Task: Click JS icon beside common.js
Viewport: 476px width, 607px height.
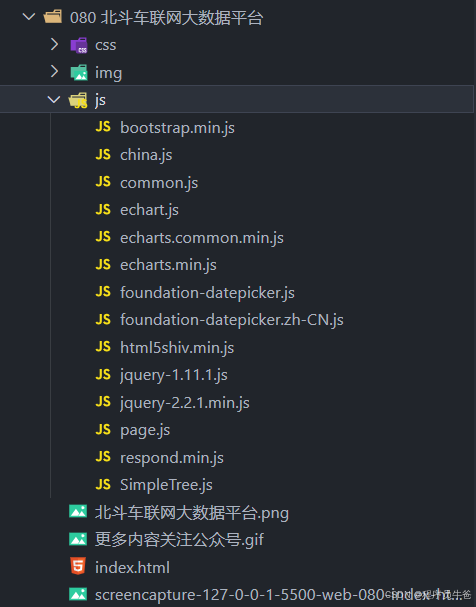Action: [103, 182]
